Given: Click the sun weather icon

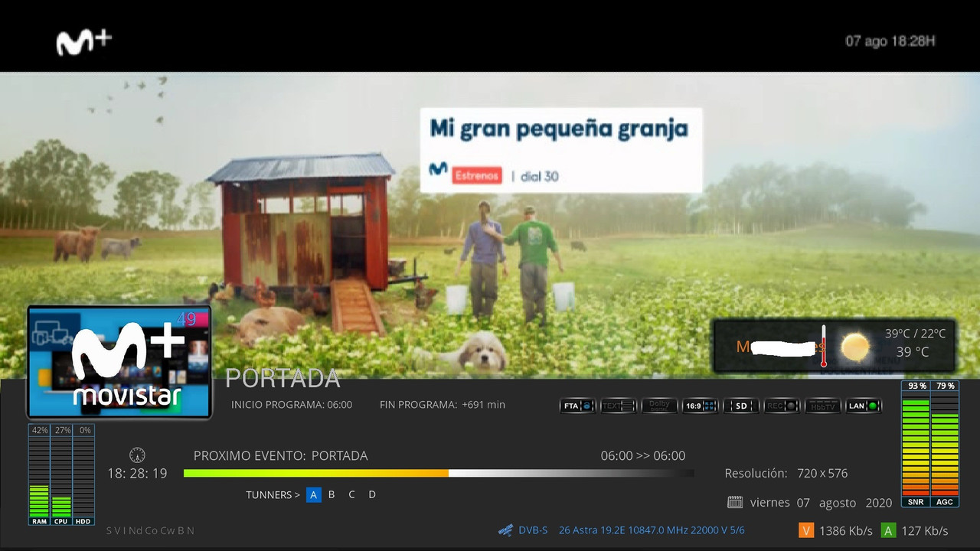Looking at the screenshot, I should [x=854, y=347].
